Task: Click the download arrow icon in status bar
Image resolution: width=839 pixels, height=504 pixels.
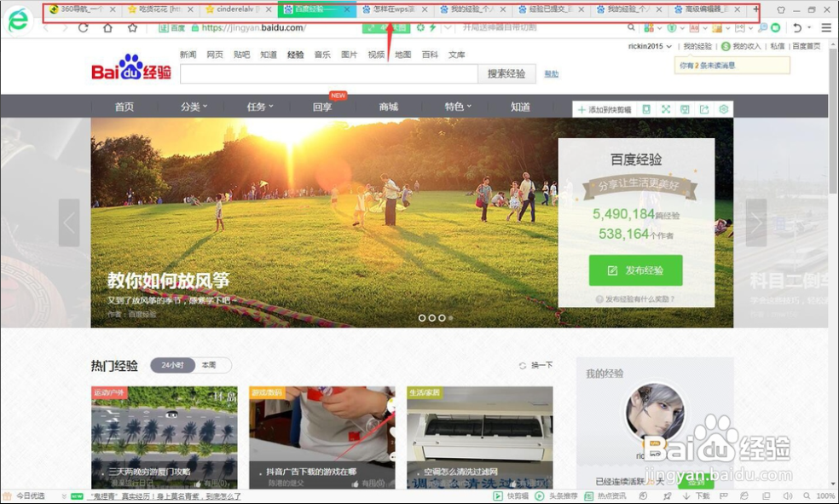Action: (x=686, y=496)
